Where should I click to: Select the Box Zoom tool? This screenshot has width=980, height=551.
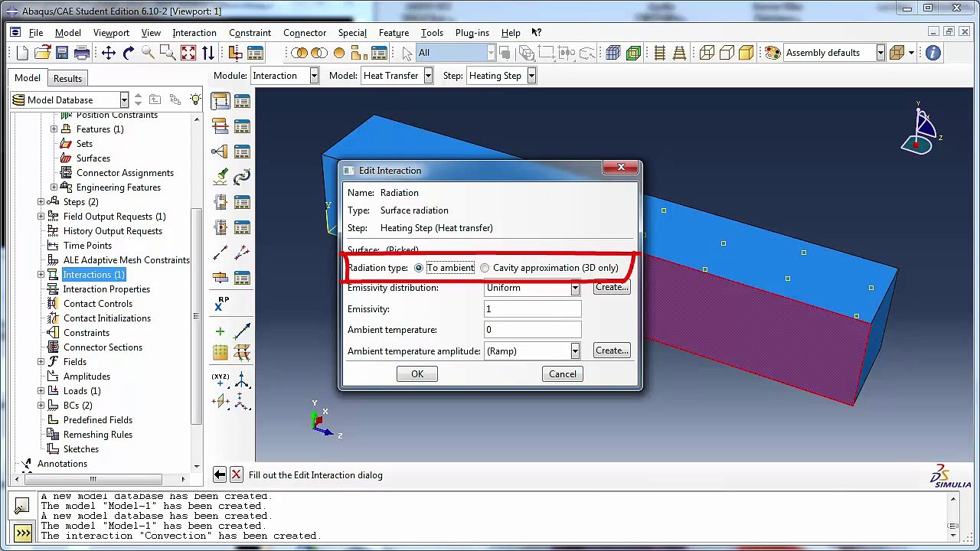coord(168,53)
